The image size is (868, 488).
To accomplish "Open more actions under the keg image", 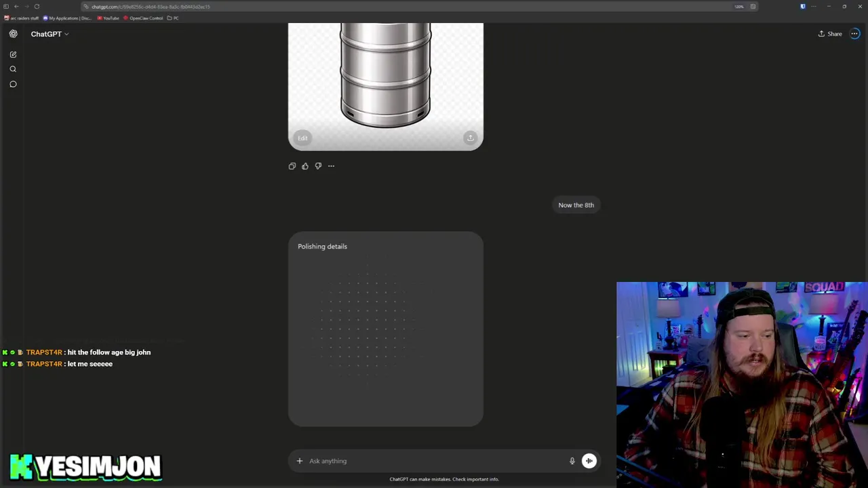I will point(331,166).
